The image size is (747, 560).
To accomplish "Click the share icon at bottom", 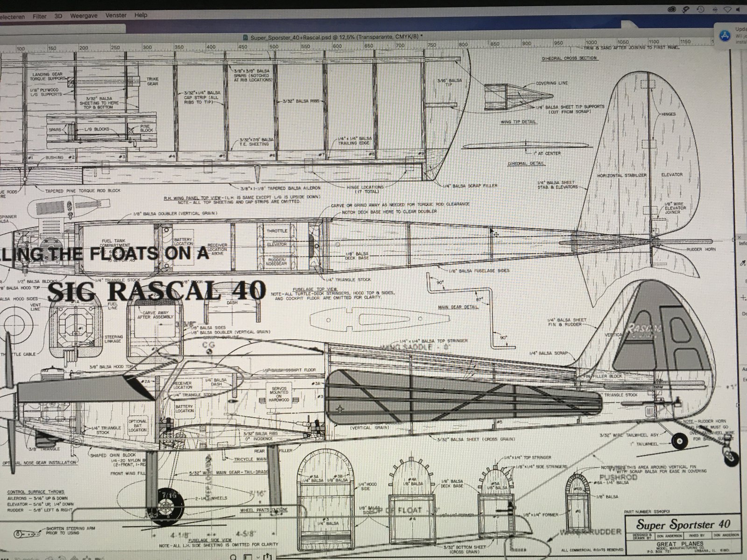I will (x=268, y=556).
